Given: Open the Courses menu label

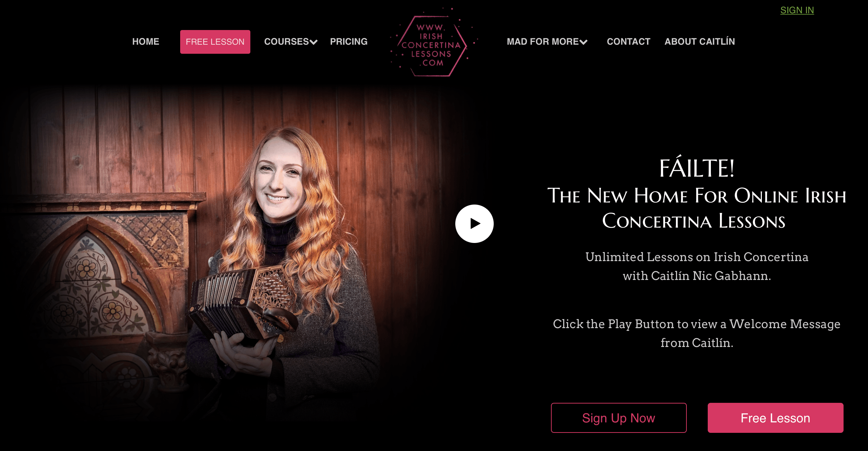Looking at the screenshot, I should coord(286,42).
